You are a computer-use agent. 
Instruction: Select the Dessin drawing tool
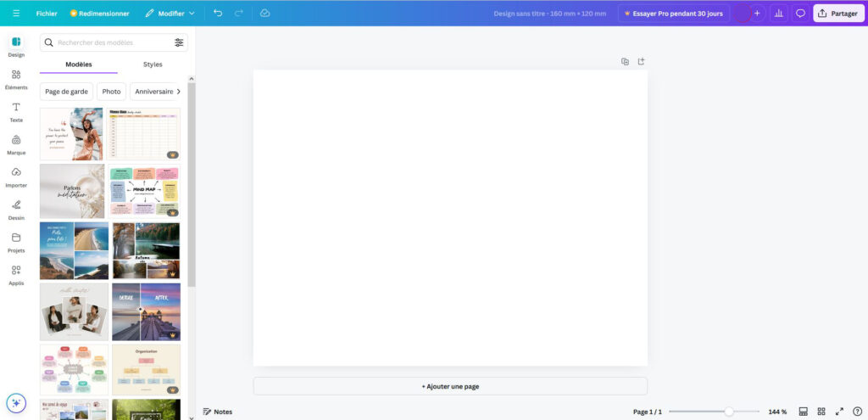coord(16,209)
